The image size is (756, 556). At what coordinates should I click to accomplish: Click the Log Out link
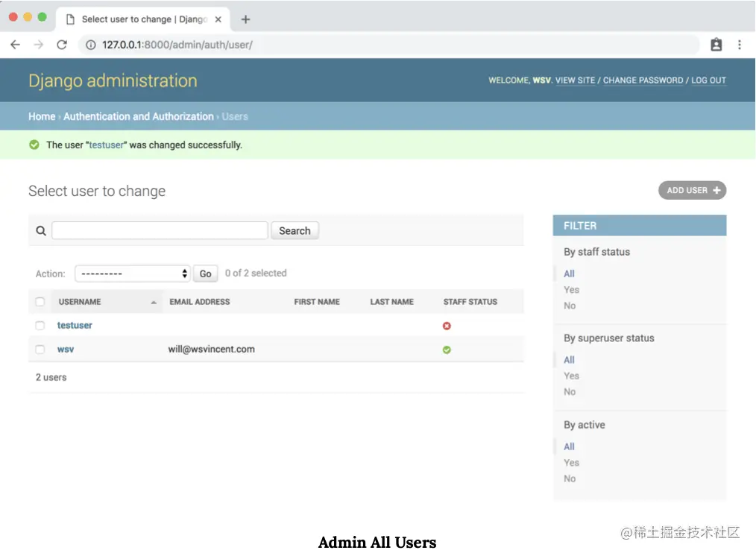708,80
